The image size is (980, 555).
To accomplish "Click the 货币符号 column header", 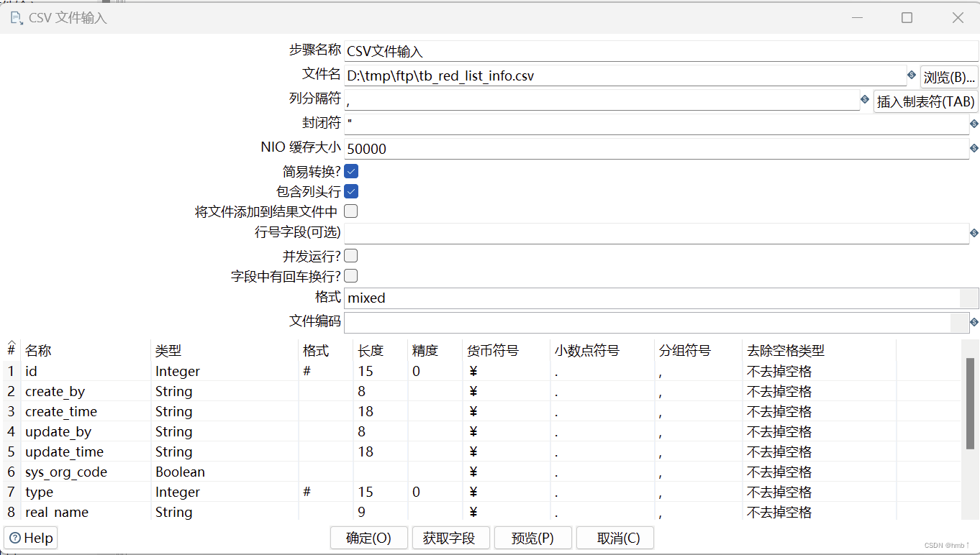I will (x=506, y=351).
